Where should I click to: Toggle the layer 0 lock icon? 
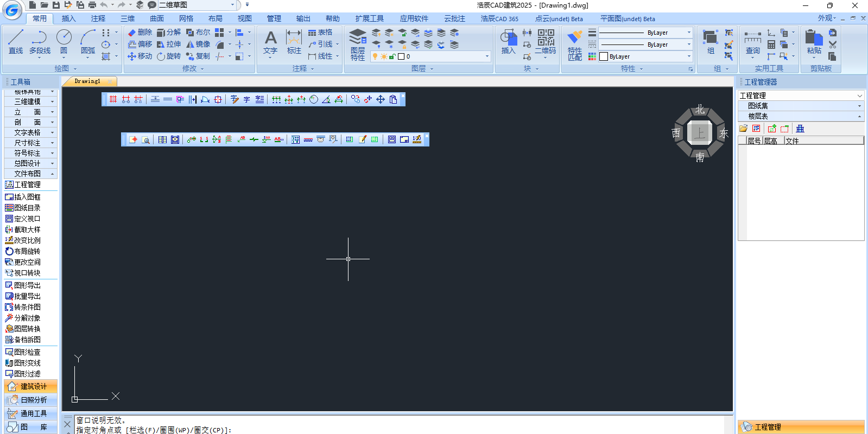tap(392, 56)
